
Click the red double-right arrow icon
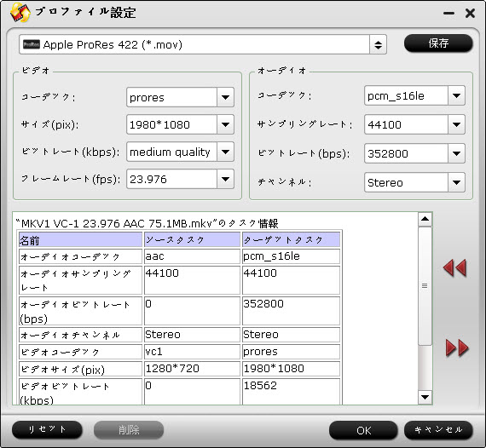coord(457,347)
